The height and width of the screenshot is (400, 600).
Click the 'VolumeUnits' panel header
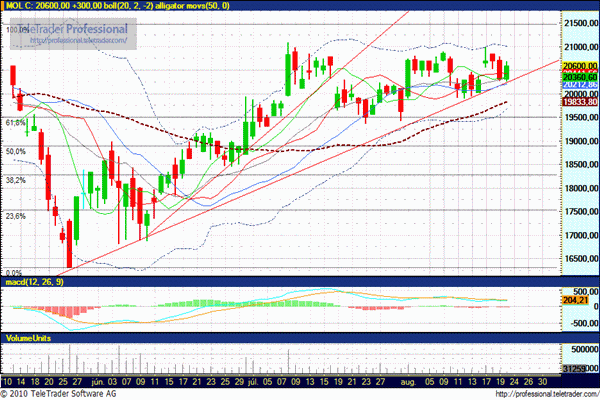click(28, 338)
